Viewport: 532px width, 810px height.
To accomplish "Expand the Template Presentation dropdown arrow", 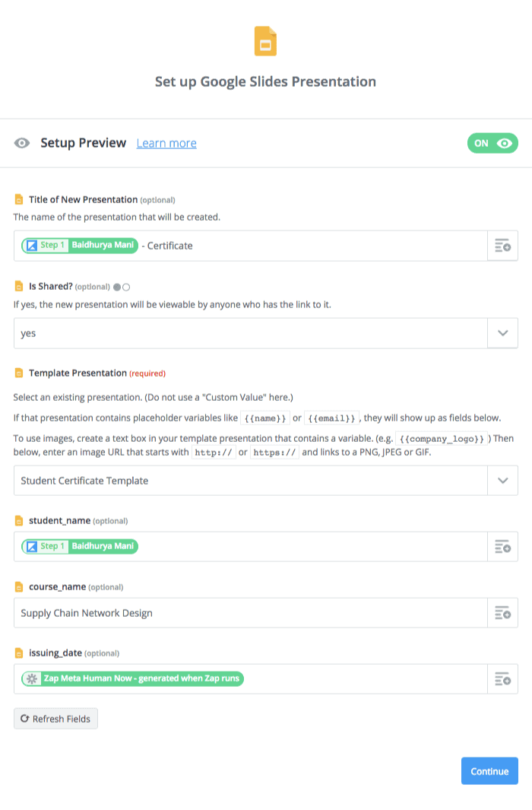I will coord(502,481).
